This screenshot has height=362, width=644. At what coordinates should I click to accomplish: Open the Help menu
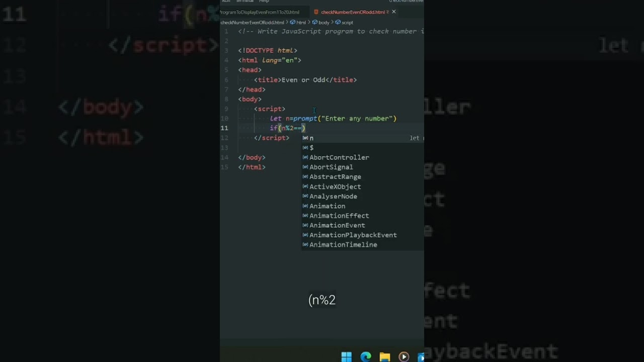click(x=264, y=2)
